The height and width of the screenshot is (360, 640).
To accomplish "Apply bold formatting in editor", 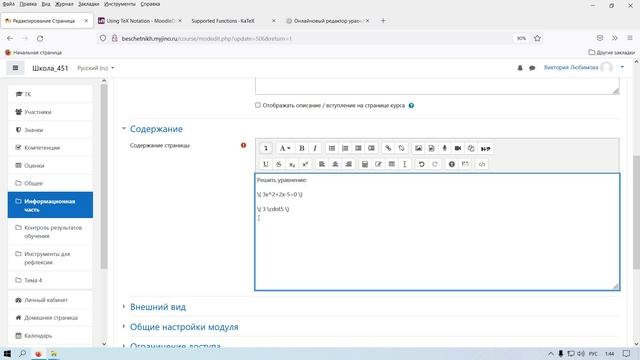I will tap(302, 148).
